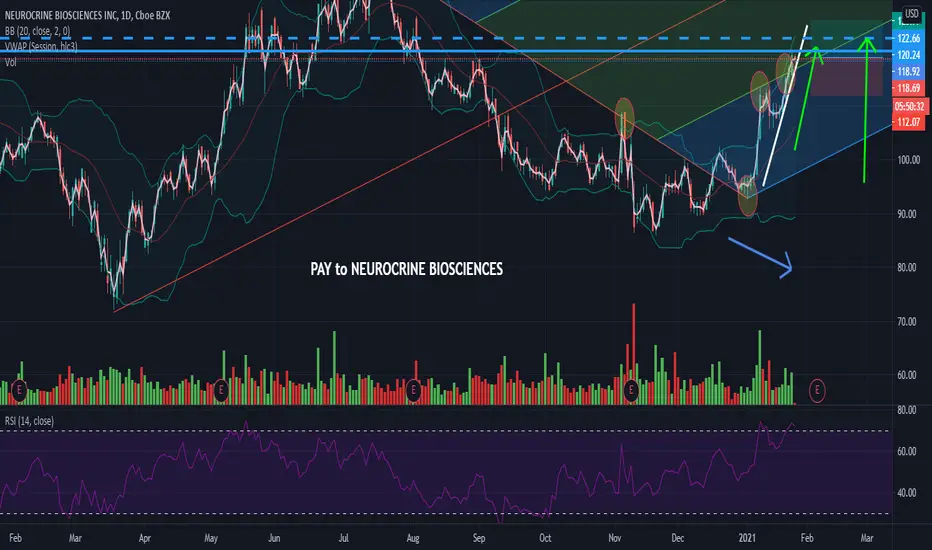Image resolution: width=932 pixels, height=550 pixels.
Task: Click the Oct label on time axis
Action: coord(545,538)
